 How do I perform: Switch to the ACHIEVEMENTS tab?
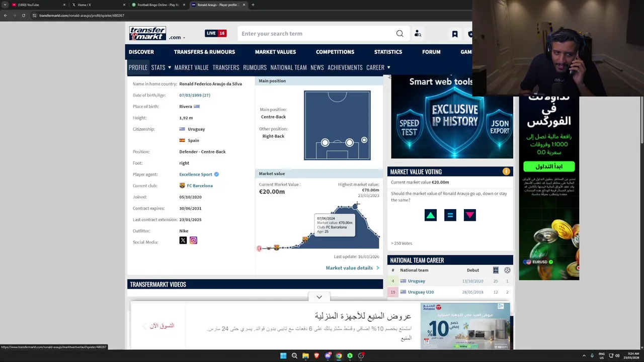pyautogui.click(x=345, y=67)
